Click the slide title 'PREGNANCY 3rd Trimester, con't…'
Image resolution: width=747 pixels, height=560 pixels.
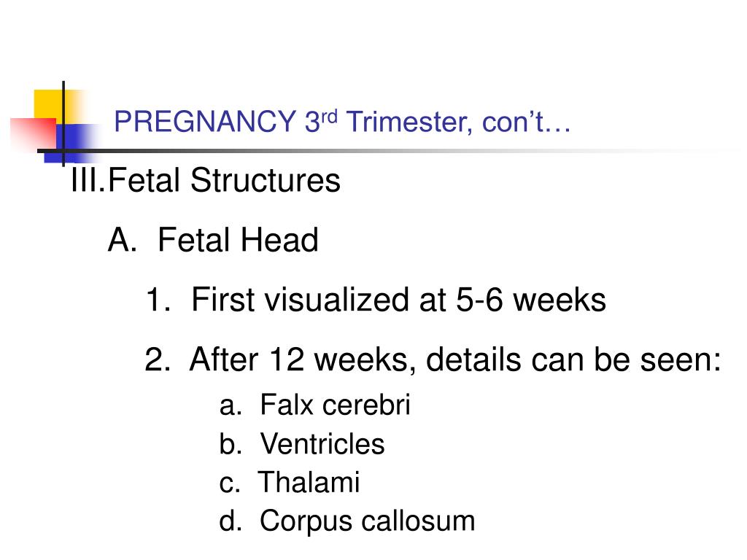pyautogui.click(x=342, y=122)
